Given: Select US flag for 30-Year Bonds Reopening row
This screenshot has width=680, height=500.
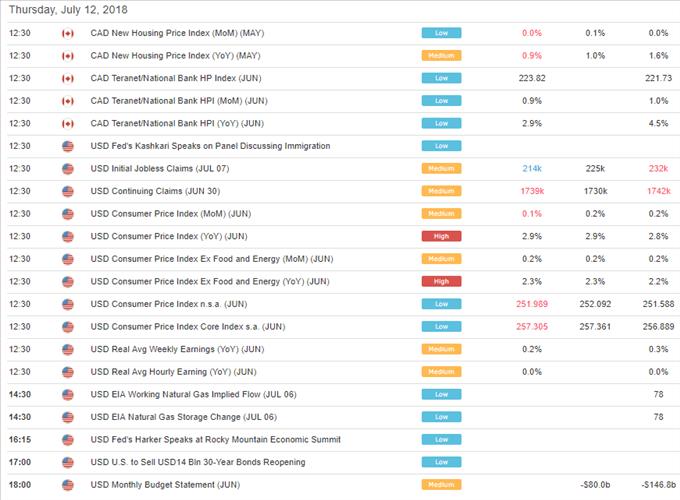Looking at the screenshot, I should pyautogui.click(x=68, y=462).
